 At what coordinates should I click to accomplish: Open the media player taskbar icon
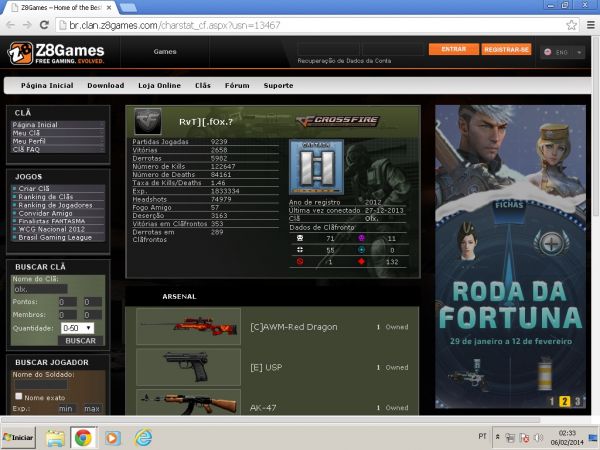[x=112, y=438]
